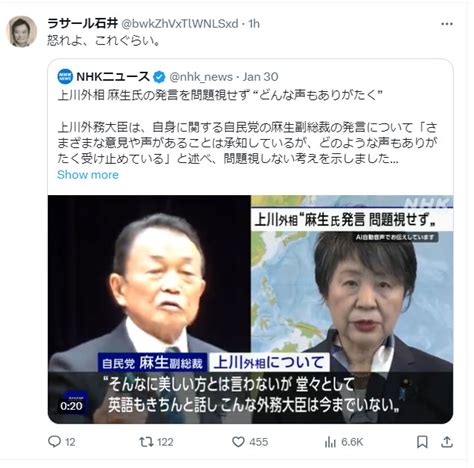This screenshot has width=474, height=468.
Task: Click the share upload icon
Action: [x=447, y=442]
